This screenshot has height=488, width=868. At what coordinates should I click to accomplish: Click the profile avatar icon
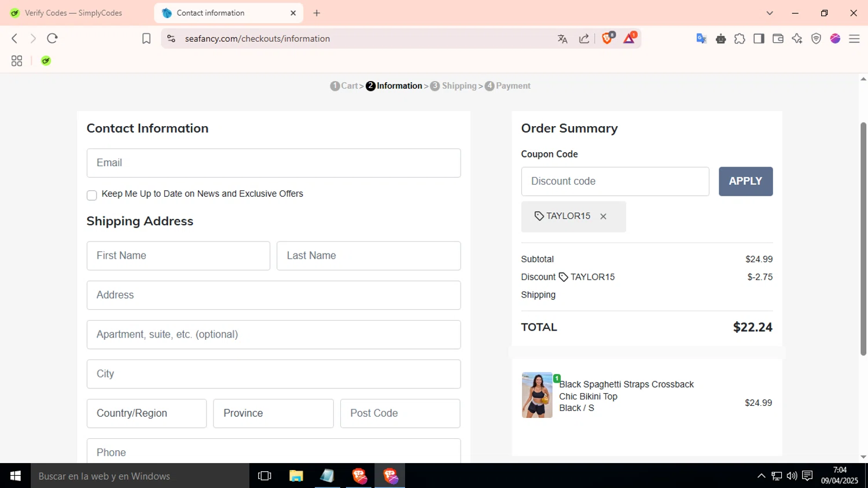(x=835, y=39)
